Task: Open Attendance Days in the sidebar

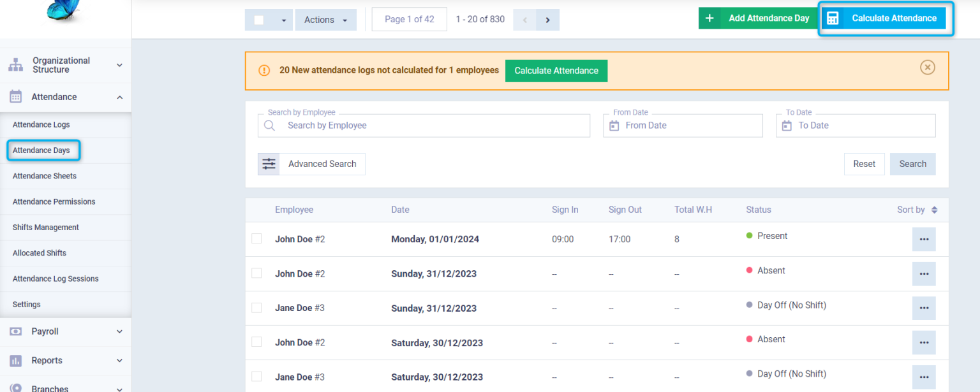Action: tap(41, 150)
